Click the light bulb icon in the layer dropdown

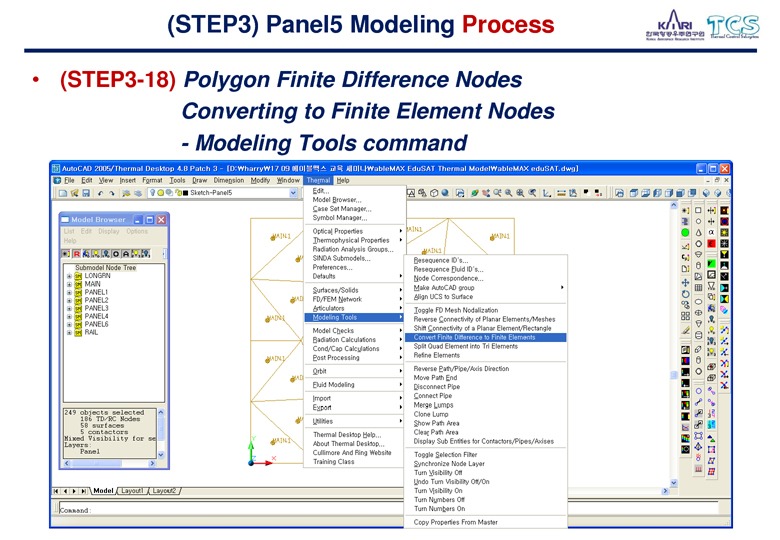pyautogui.click(x=153, y=193)
